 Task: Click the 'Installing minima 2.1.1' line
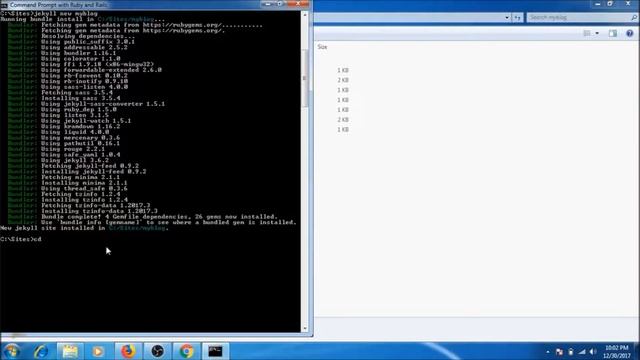pos(84,183)
